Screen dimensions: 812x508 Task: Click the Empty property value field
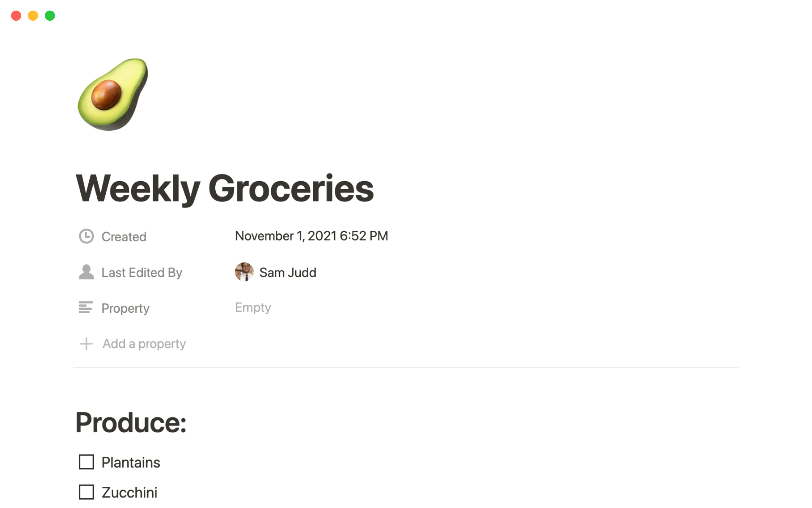pos(253,307)
